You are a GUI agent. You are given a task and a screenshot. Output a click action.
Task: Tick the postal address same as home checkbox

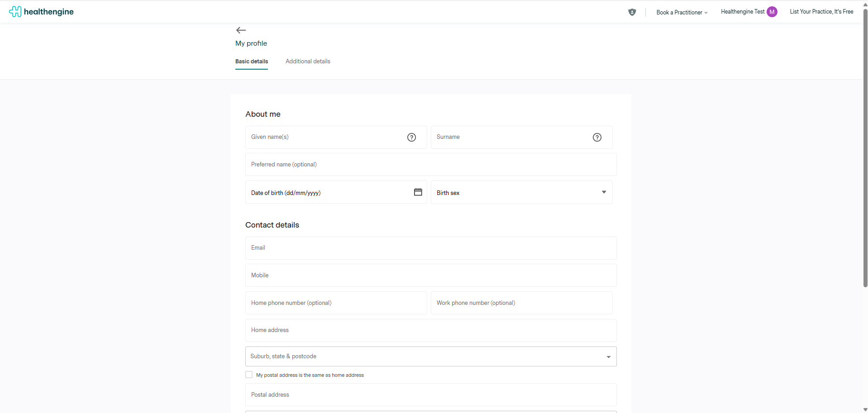[249, 375]
